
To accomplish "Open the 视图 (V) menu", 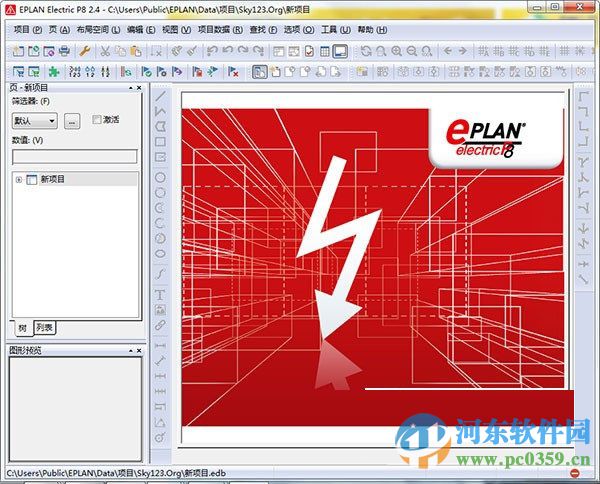I will [x=176, y=30].
